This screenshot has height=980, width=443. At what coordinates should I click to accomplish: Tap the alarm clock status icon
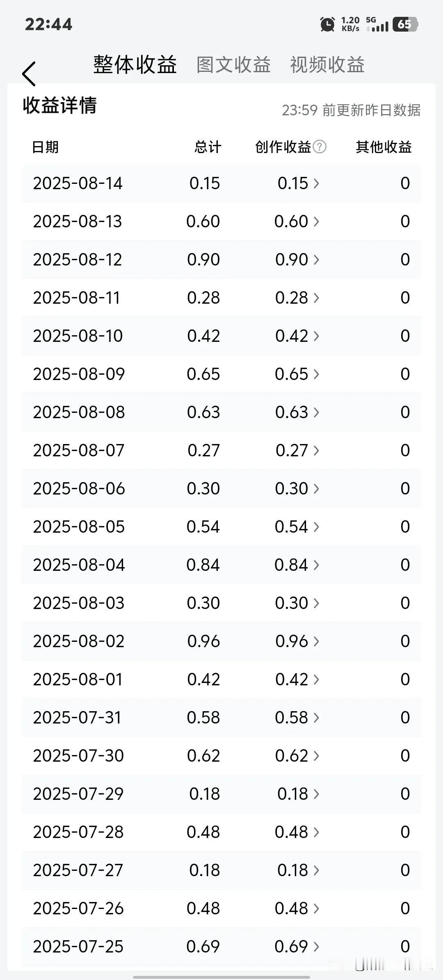click(327, 24)
